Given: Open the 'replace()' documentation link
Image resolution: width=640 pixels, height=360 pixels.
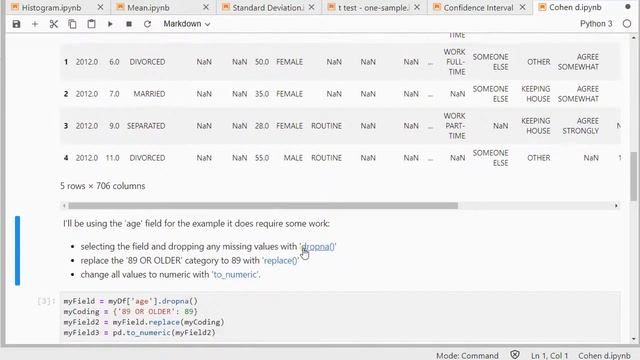Looking at the screenshot, I should tap(280, 260).
